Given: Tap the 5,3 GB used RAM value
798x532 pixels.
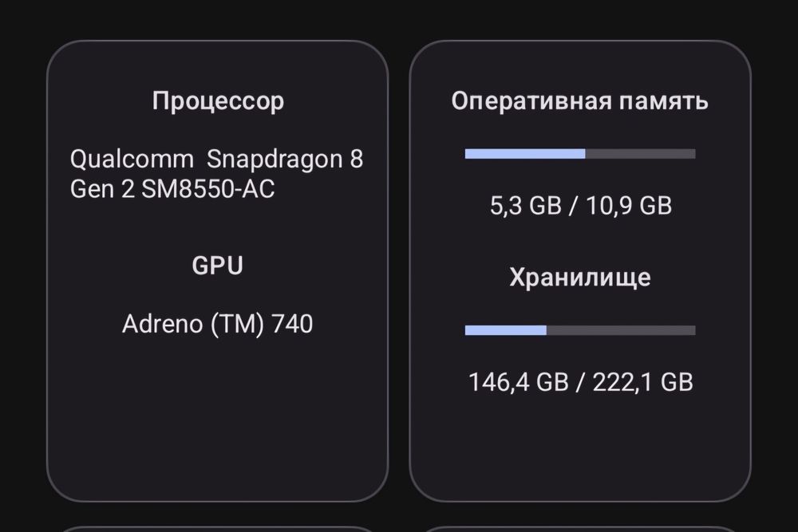Looking at the screenshot, I should tap(524, 206).
